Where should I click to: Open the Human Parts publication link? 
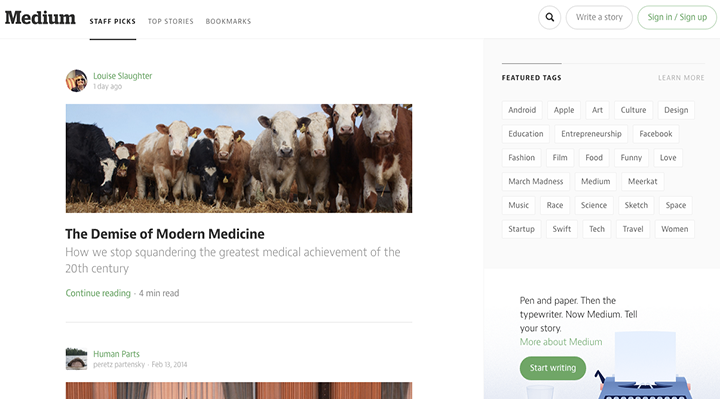(116, 354)
